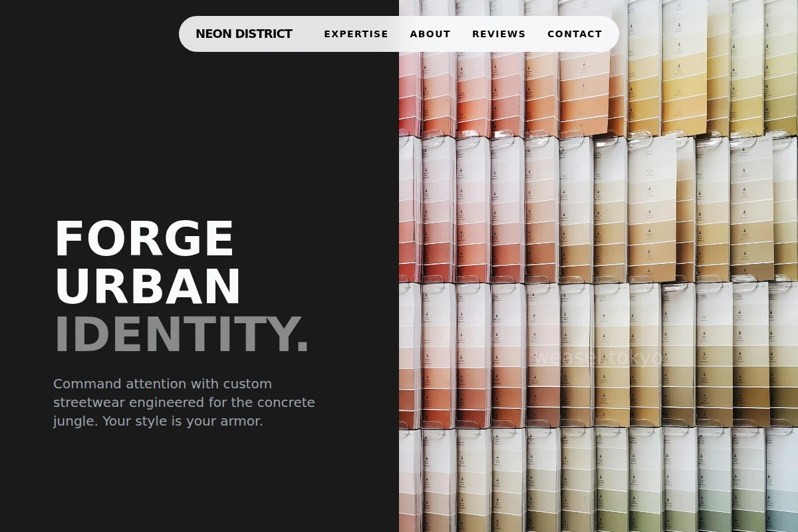
Task: Open the Contact nav item
Action: [x=575, y=34]
